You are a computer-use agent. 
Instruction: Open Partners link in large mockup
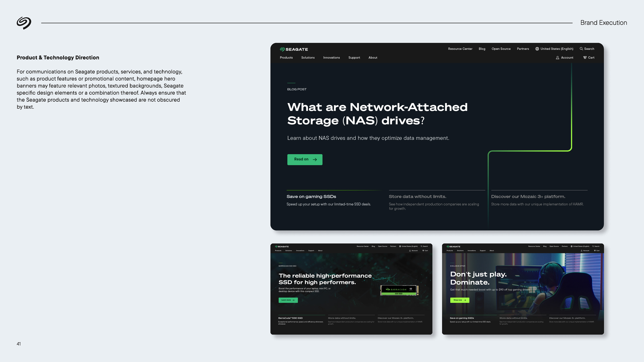coord(523,49)
